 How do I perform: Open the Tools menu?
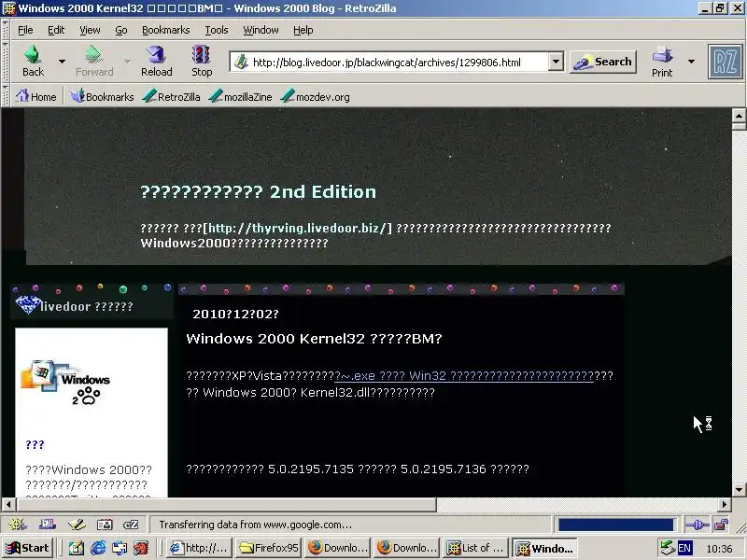coord(217,30)
